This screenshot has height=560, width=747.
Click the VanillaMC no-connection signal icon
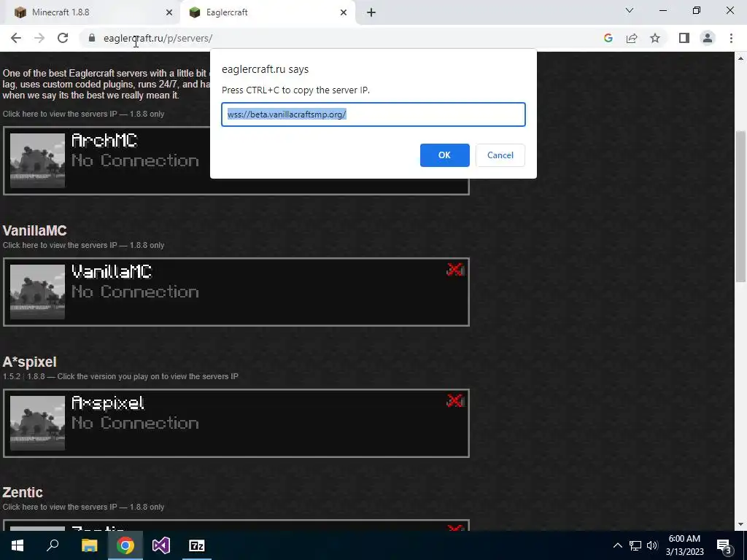point(455,270)
